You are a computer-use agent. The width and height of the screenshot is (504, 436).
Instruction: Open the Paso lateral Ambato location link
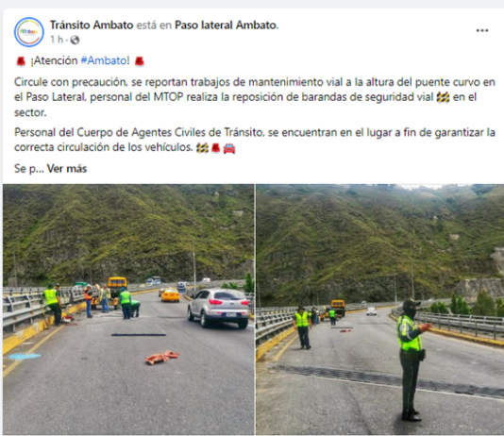226,25
